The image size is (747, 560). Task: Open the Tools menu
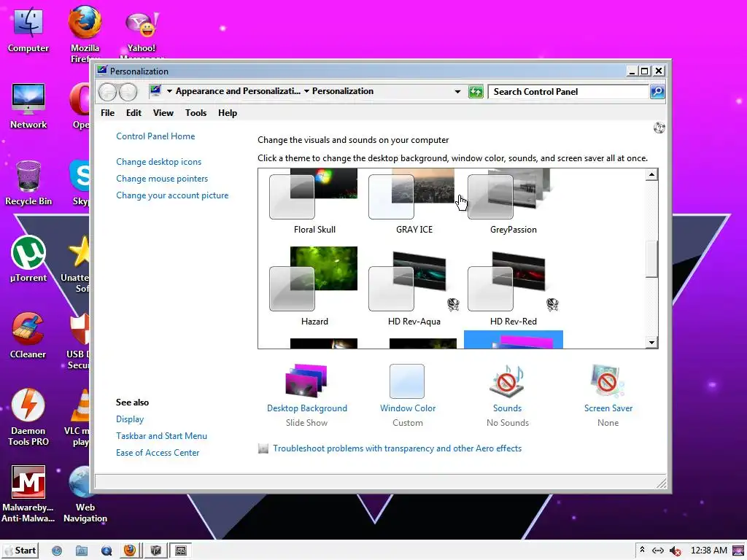196,113
